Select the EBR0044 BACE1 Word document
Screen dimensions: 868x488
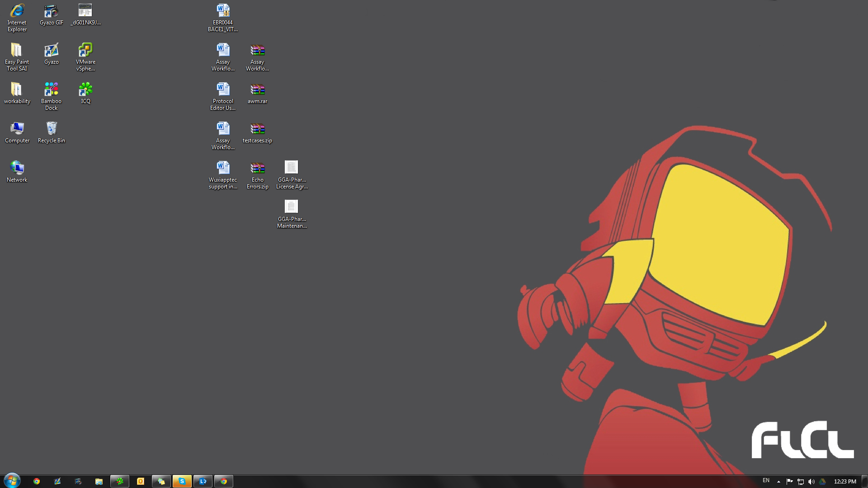point(223,18)
